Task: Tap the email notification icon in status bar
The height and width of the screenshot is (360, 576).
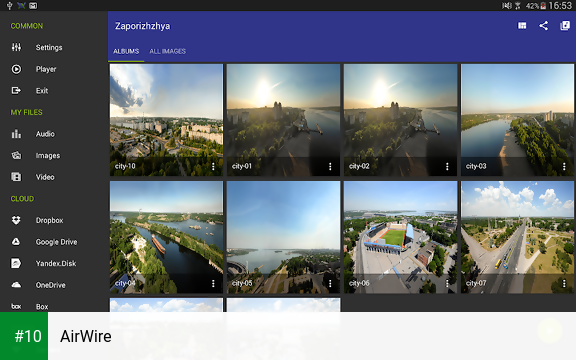Action: [x=33, y=6]
